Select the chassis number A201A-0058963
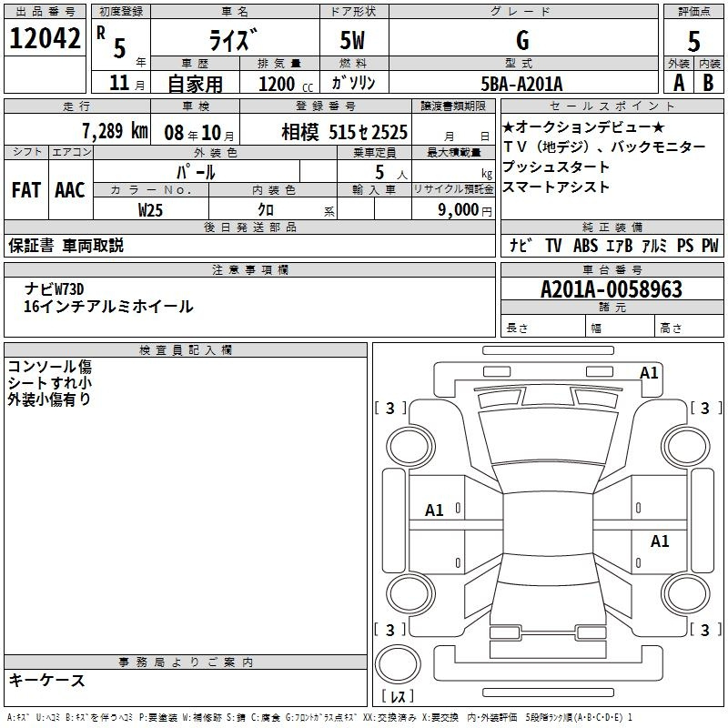The height and width of the screenshot is (728, 728). 611,289
